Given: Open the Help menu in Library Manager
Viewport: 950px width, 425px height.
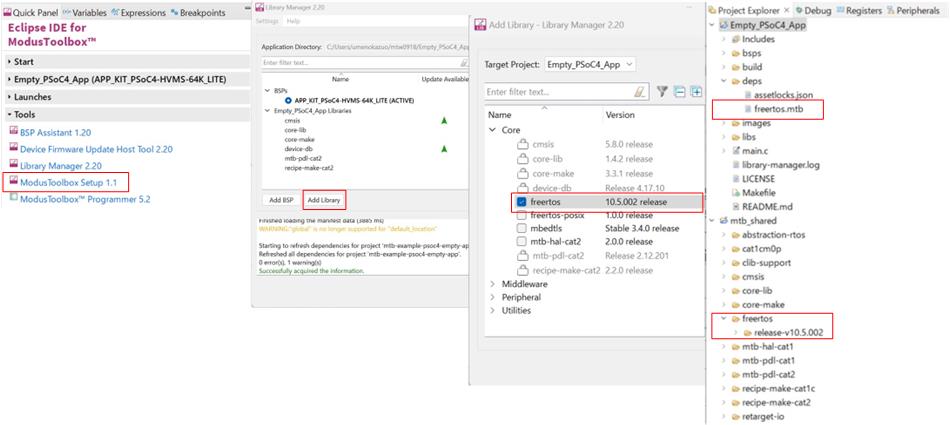Looking at the screenshot, I should point(293,21).
